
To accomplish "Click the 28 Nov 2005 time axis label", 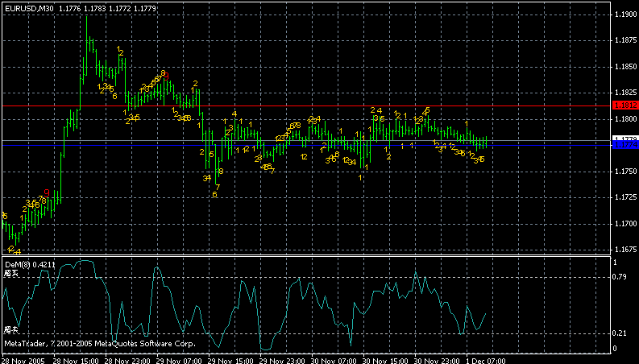I will tap(21, 359).
